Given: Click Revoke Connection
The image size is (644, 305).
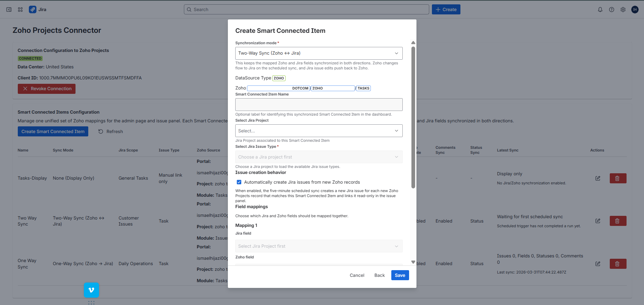Looking at the screenshot, I should (46, 88).
